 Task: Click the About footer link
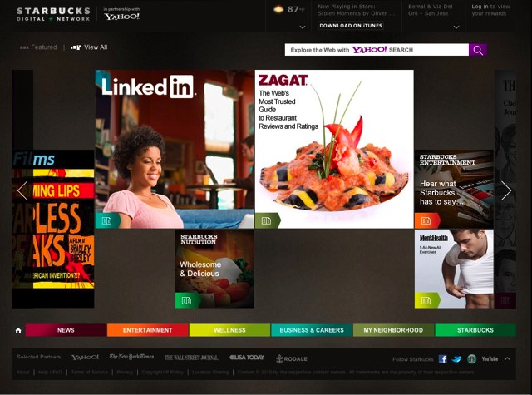[23, 373]
